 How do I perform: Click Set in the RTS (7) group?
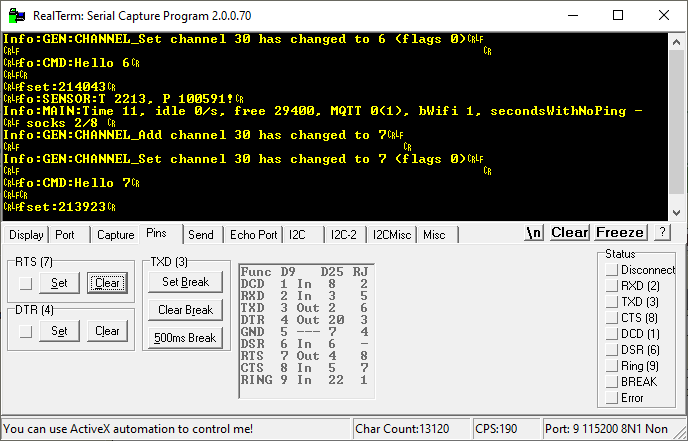59,283
